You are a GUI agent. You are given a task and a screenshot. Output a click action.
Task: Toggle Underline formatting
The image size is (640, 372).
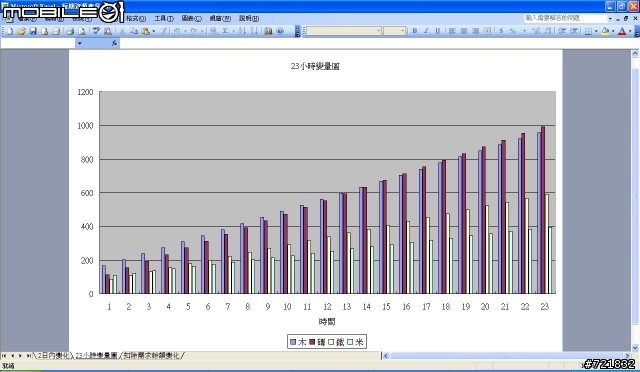pyautogui.click(x=438, y=31)
